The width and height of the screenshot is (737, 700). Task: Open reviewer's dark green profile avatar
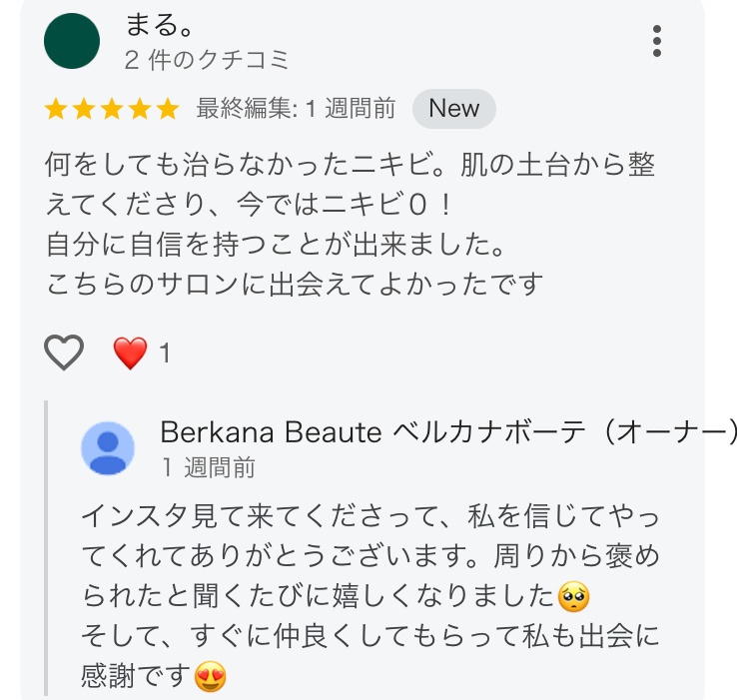(x=73, y=41)
